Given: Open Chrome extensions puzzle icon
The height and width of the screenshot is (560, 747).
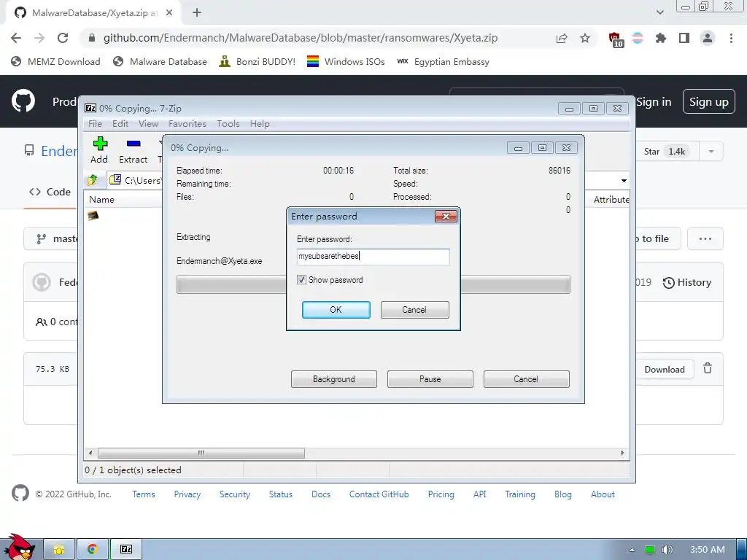Looking at the screenshot, I should click(x=661, y=38).
